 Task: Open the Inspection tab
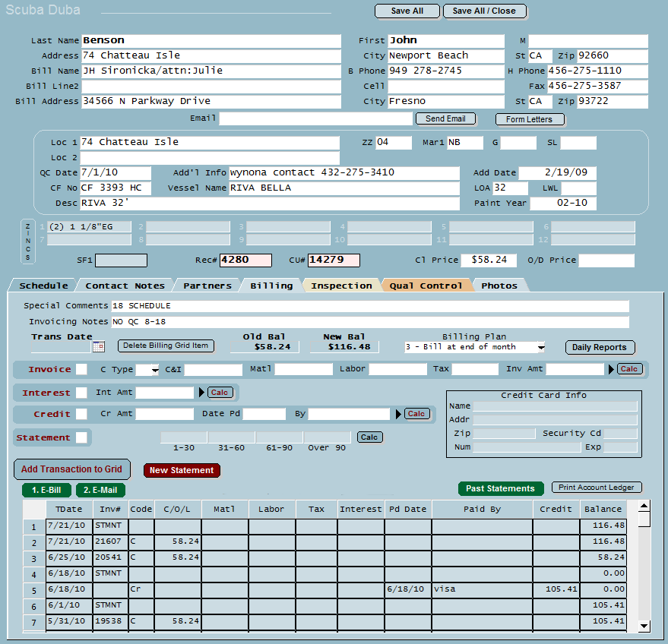coord(341,286)
